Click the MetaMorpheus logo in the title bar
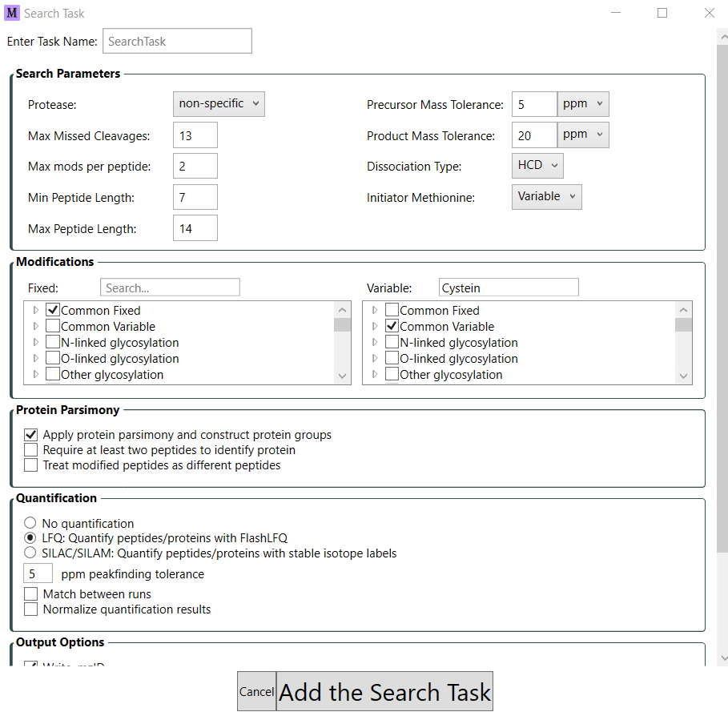 pyautogui.click(x=11, y=13)
